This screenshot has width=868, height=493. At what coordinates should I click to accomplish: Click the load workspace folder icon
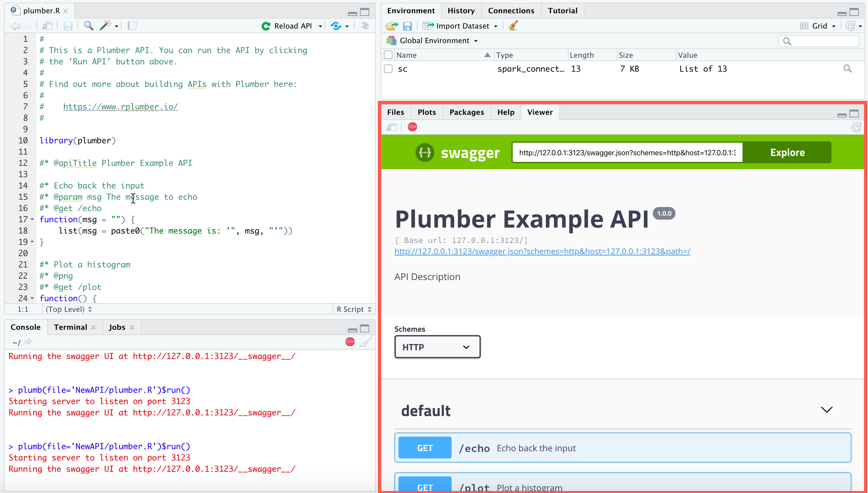pyautogui.click(x=391, y=26)
